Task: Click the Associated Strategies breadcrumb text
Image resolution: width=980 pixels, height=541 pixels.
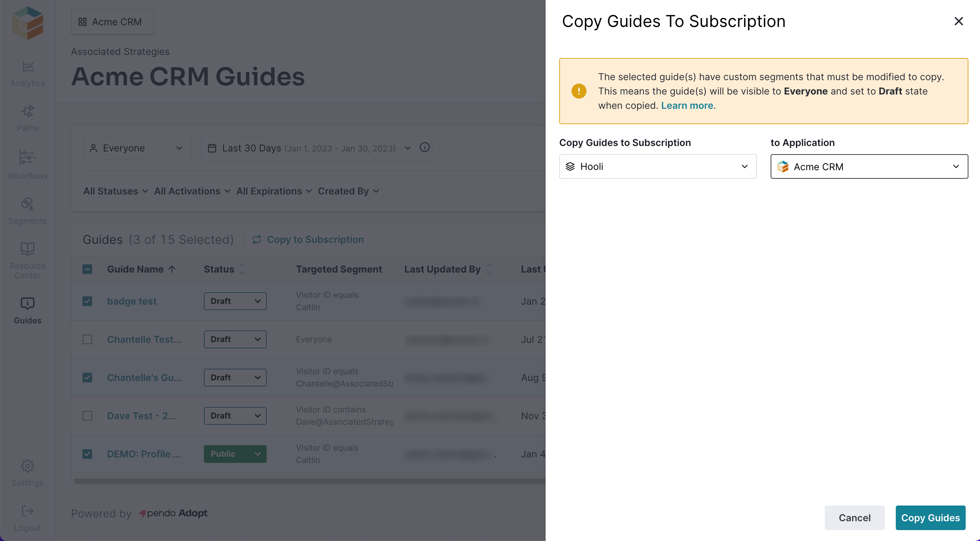Action: [120, 52]
